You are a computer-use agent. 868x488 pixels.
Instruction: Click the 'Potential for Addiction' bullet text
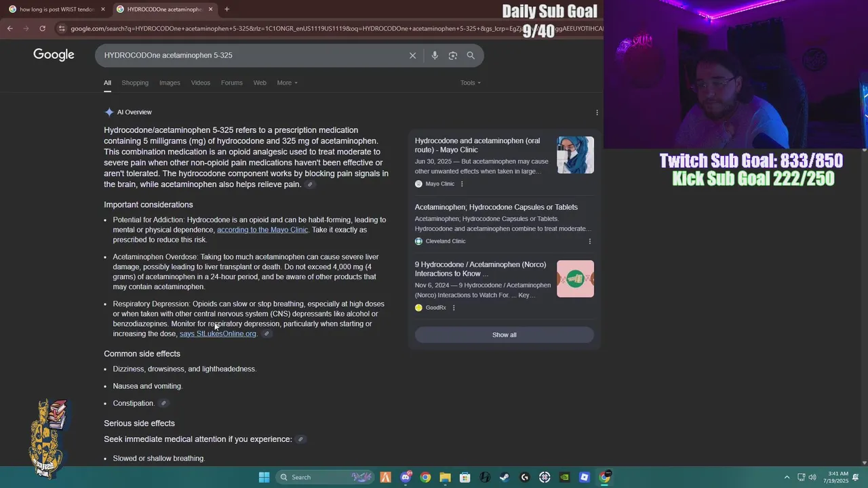250,230
